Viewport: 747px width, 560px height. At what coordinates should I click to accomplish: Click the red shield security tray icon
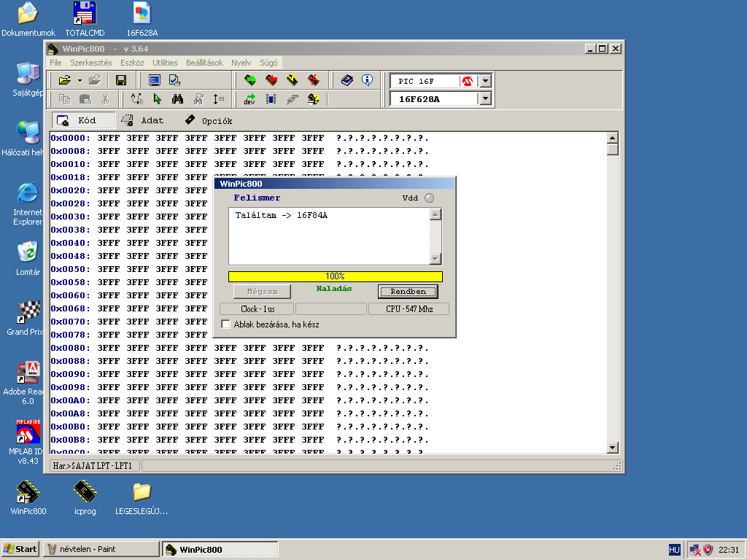coord(708,550)
